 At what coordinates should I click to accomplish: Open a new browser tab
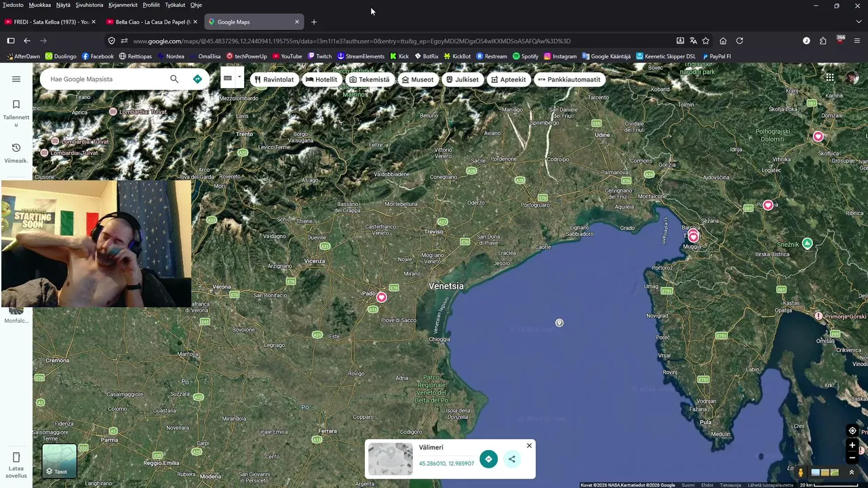(313, 22)
